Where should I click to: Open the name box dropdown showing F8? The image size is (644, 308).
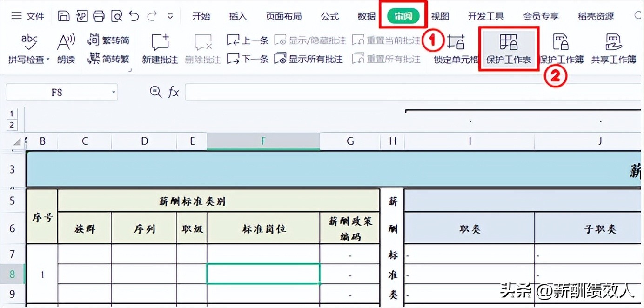[x=114, y=92]
